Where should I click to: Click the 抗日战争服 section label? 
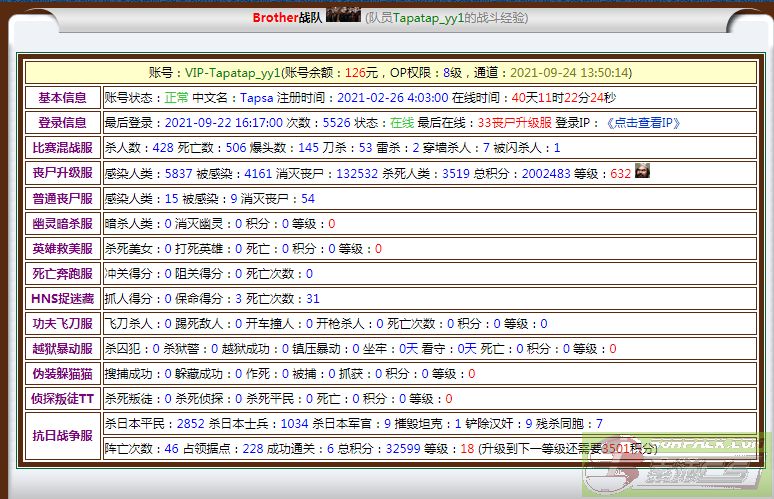click(62, 436)
